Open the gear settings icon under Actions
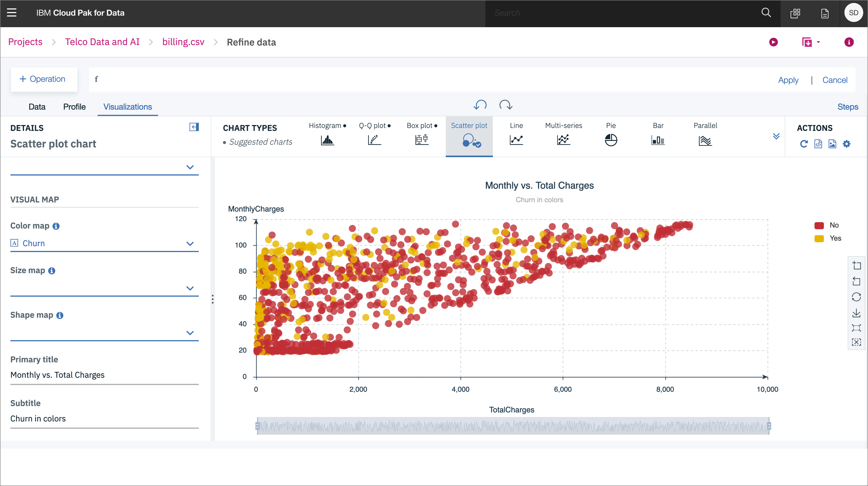The image size is (868, 486). point(846,144)
